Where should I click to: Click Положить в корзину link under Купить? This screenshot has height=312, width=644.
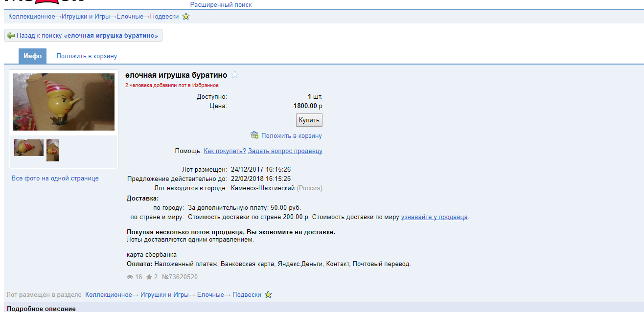pos(292,135)
